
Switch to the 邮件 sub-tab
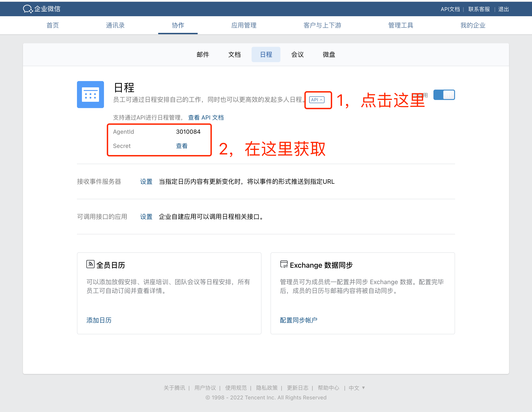point(203,54)
